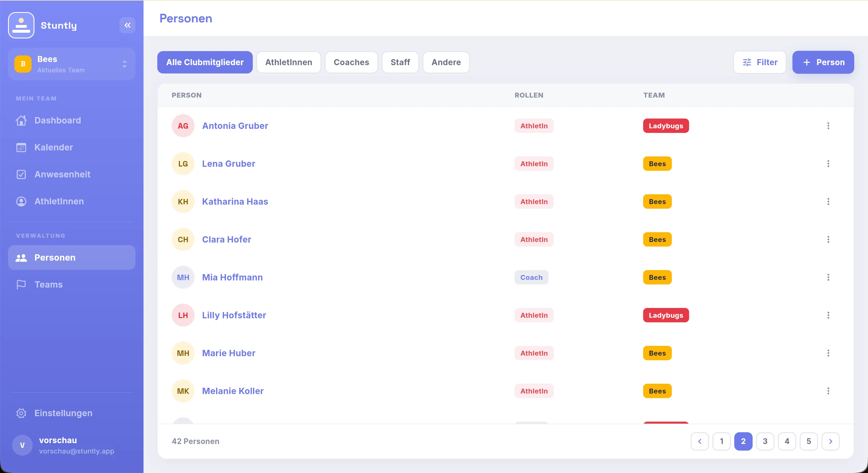
Task: Open row menu for Katharina Haas
Action: [828, 201]
